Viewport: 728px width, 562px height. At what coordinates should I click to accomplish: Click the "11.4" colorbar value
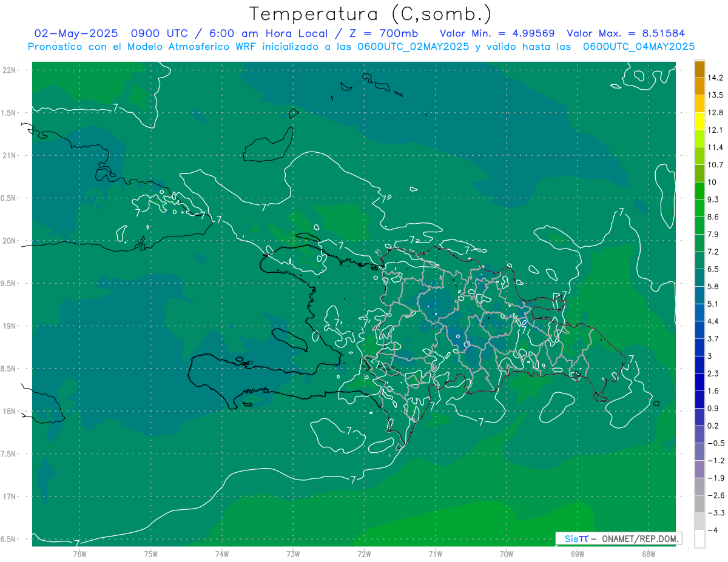[x=715, y=147]
